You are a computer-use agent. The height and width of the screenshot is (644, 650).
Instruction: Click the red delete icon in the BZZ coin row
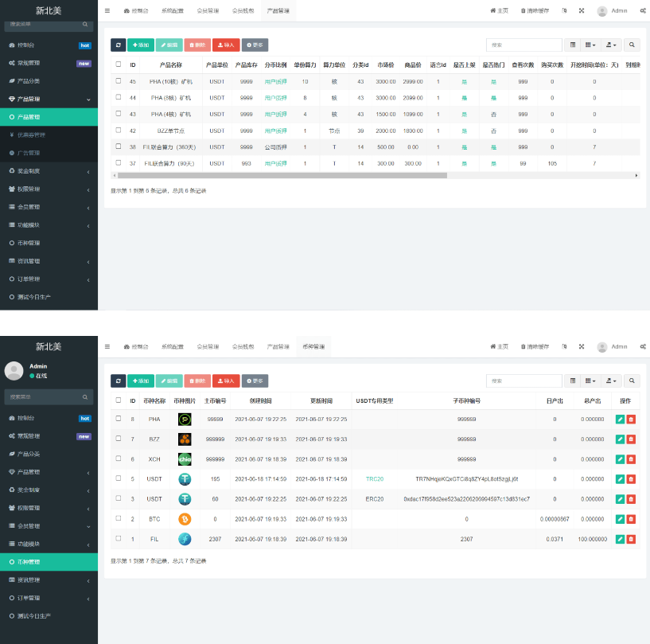point(631,439)
